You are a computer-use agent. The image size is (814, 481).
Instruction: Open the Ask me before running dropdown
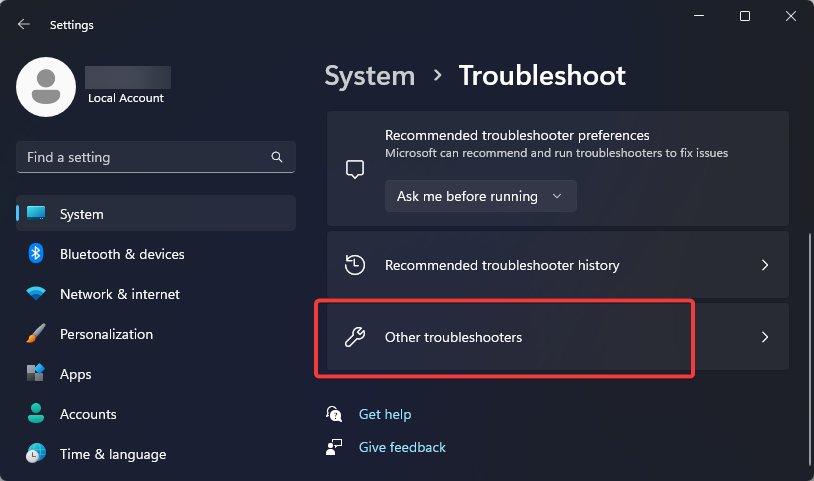click(481, 196)
